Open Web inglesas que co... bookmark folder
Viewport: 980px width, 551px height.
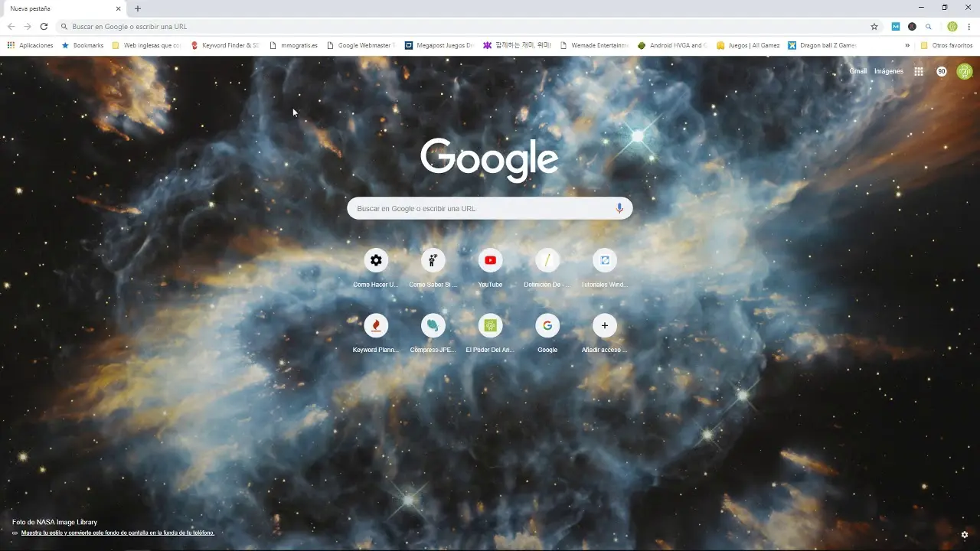coord(146,45)
